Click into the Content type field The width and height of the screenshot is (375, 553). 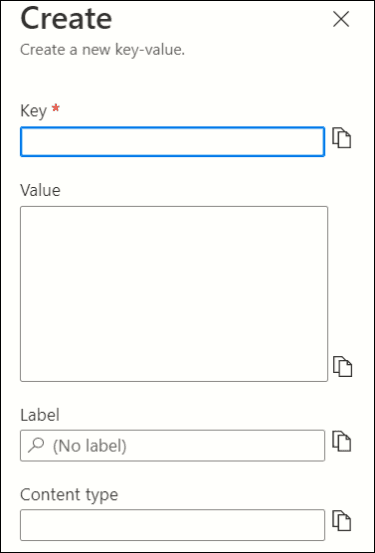coord(172,525)
